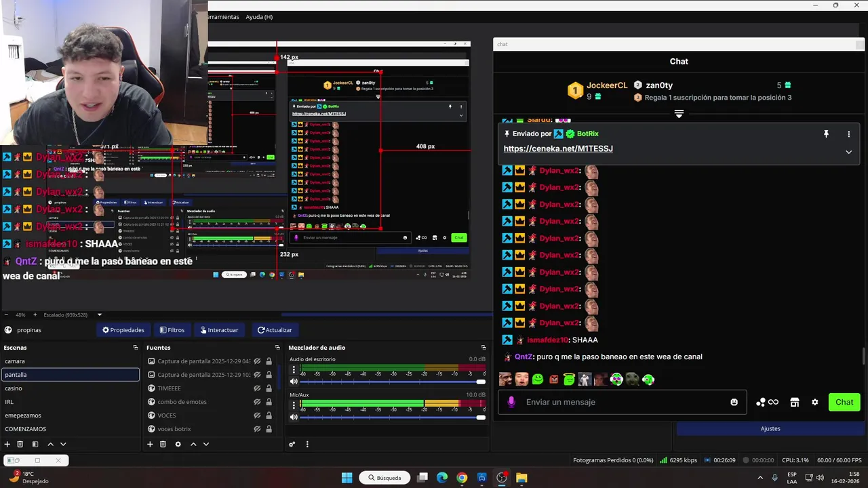Open Filtros for propinas source

tap(172, 330)
